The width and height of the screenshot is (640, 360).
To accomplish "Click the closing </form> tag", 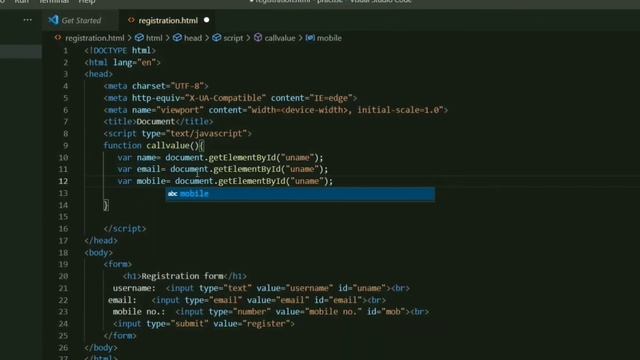I will [x=120, y=336].
